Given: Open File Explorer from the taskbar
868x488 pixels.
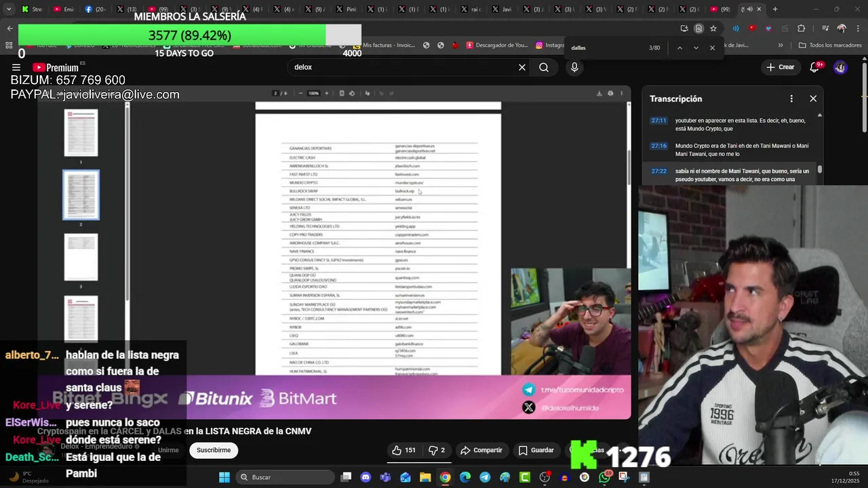Looking at the screenshot, I should click(x=425, y=477).
